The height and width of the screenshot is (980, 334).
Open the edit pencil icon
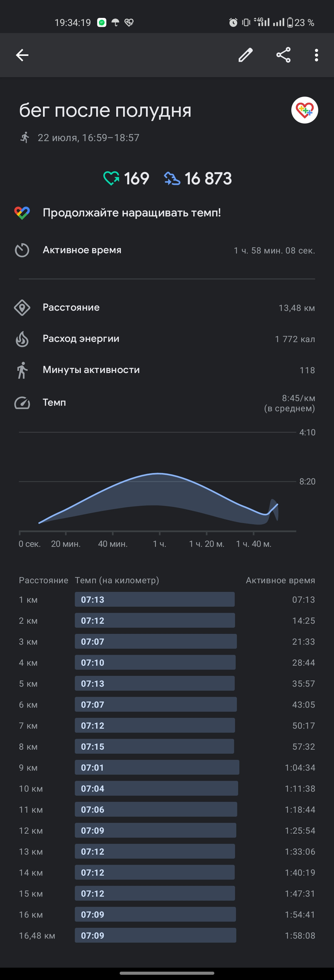246,55
